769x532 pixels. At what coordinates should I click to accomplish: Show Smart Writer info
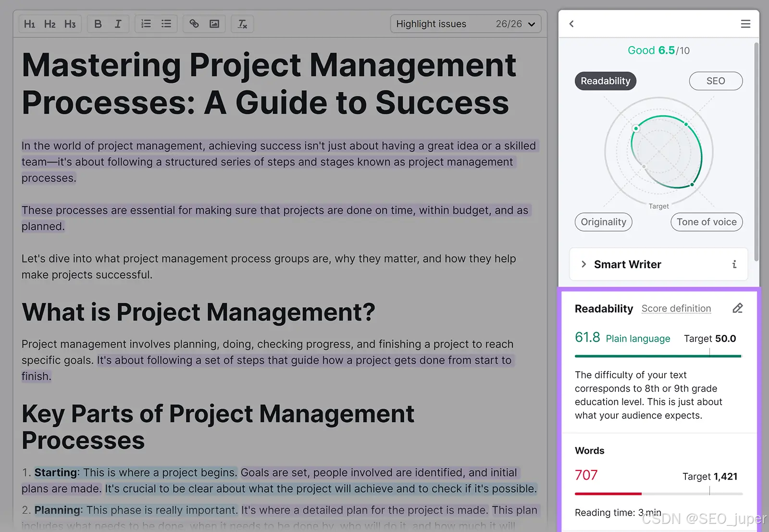point(734,264)
